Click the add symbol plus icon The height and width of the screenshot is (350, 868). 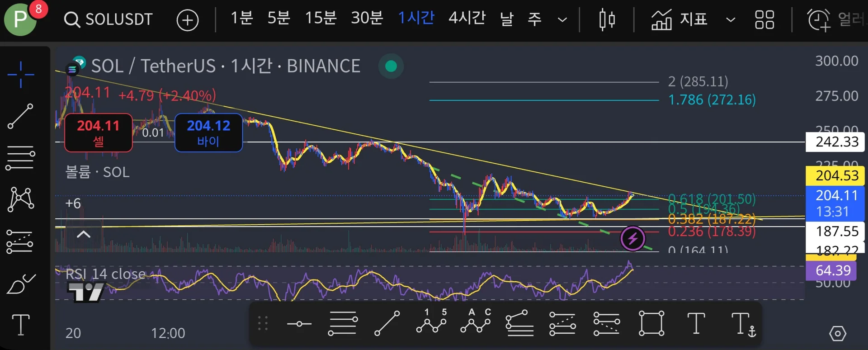point(188,20)
